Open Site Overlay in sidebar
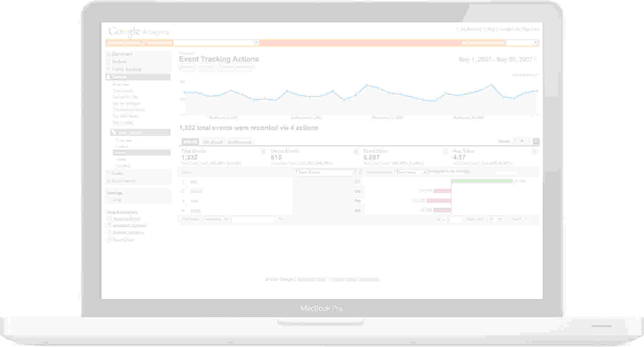 click(122, 123)
